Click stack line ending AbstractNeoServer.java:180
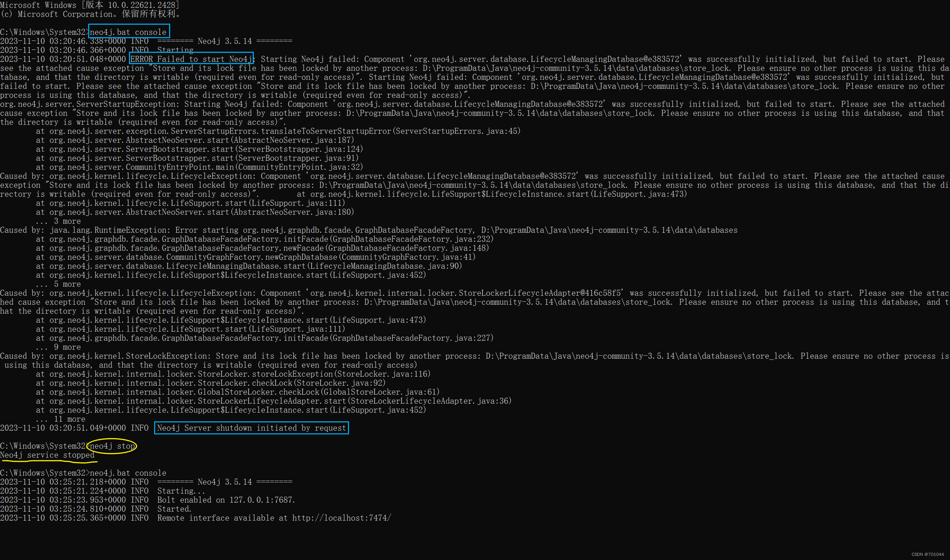The height and width of the screenshot is (560, 950). tap(195, 212)
